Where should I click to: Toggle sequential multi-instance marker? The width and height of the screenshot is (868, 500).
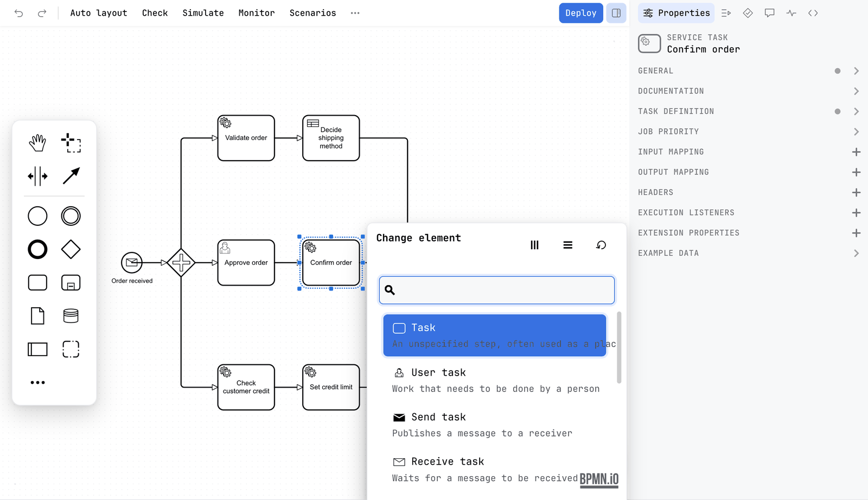(x=568, y=245)
